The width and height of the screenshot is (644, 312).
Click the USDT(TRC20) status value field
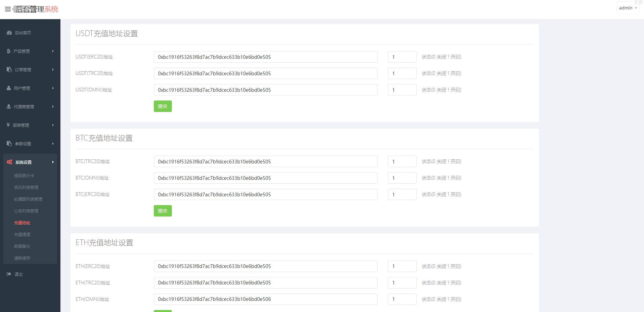click(402, 73)
